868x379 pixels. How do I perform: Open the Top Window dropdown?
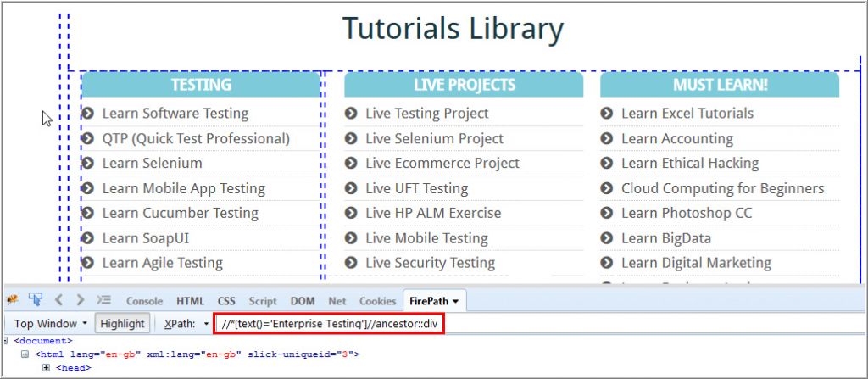coord(51,324)
